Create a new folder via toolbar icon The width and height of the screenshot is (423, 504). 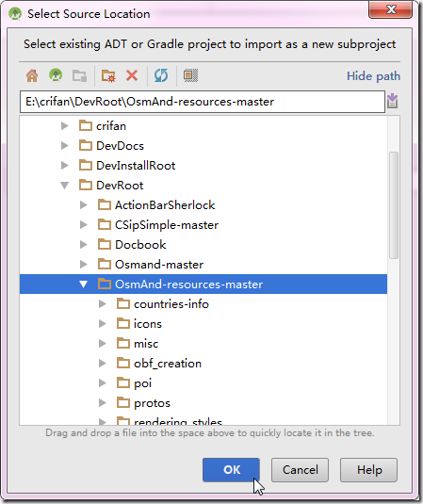pos(108,76)
